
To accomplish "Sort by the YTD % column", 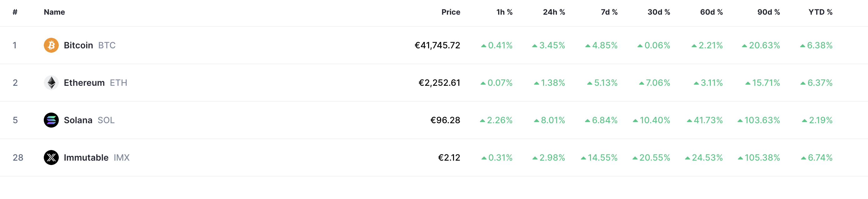I will (x=820, y=12).
